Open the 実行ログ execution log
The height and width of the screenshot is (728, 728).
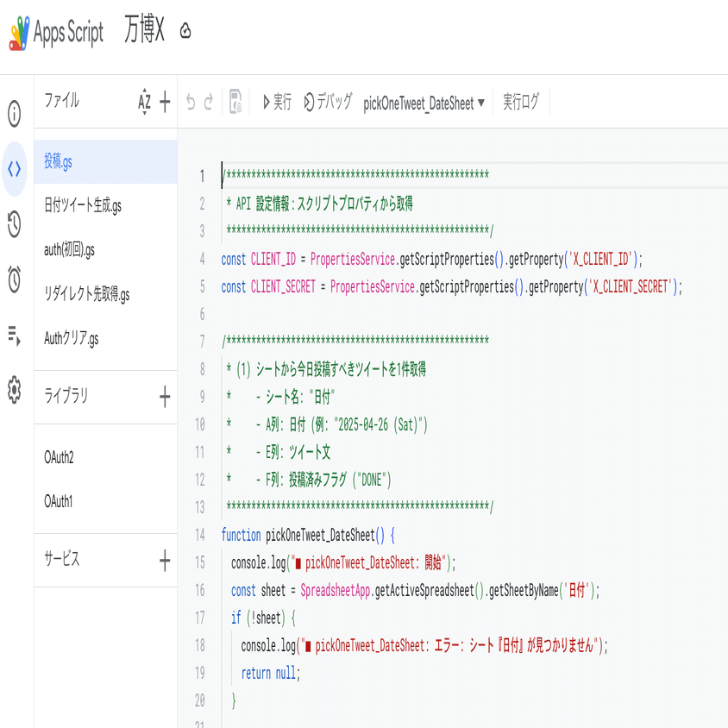click(521, 102)
